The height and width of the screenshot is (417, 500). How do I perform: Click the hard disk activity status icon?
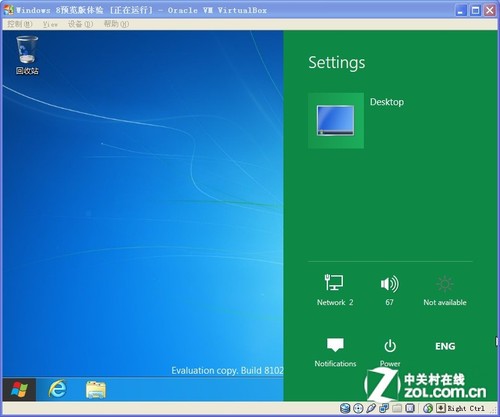tap(345, 408)
